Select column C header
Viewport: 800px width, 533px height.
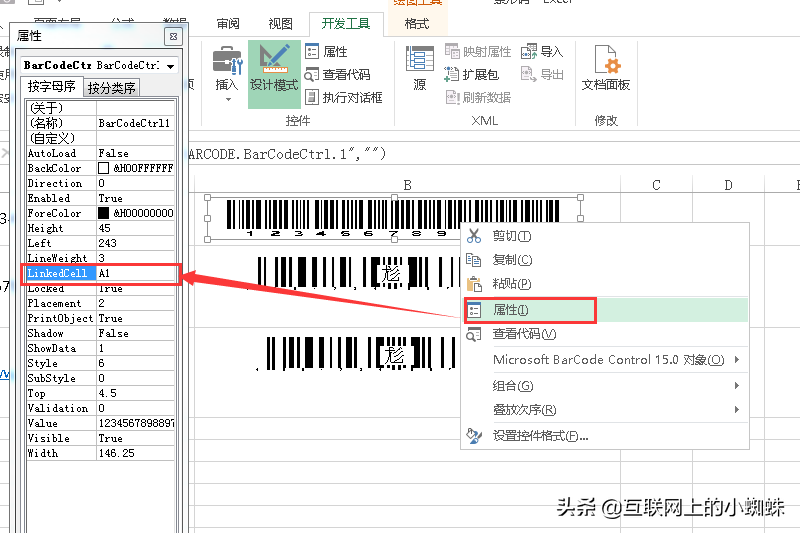click(x=656, y=185)
